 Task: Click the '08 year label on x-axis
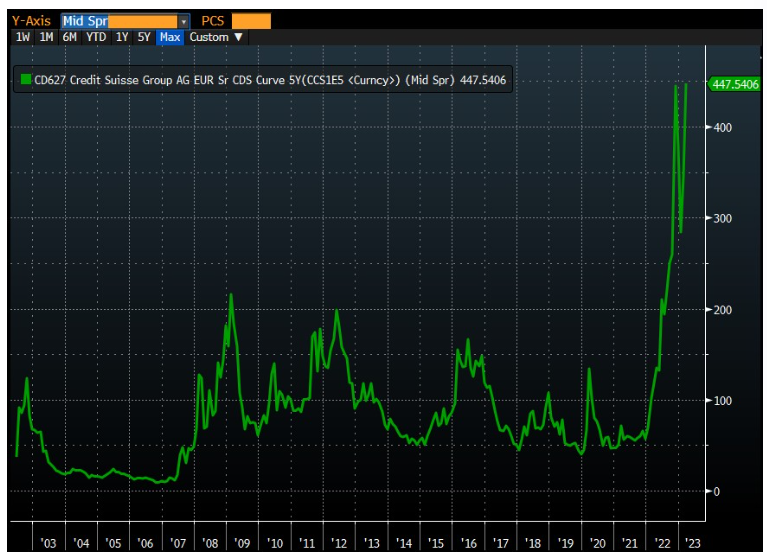[210, 543]
